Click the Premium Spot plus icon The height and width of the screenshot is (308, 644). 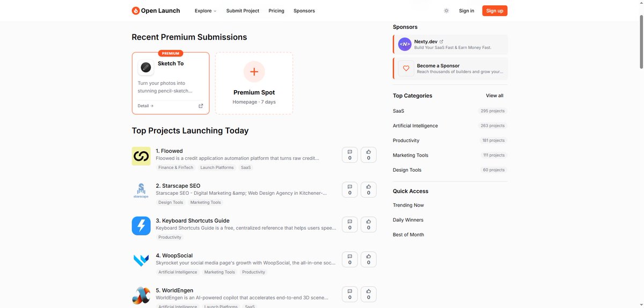click(x=254, y=71)
